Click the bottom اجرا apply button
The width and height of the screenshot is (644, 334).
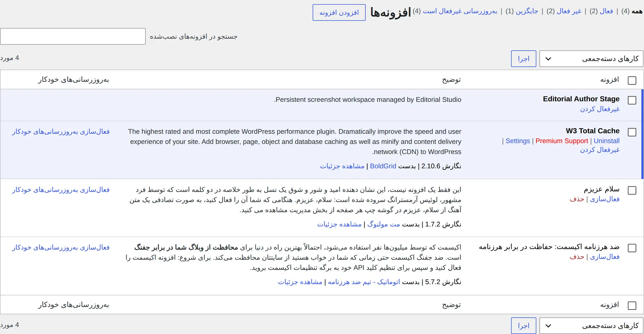click(523, 326)
